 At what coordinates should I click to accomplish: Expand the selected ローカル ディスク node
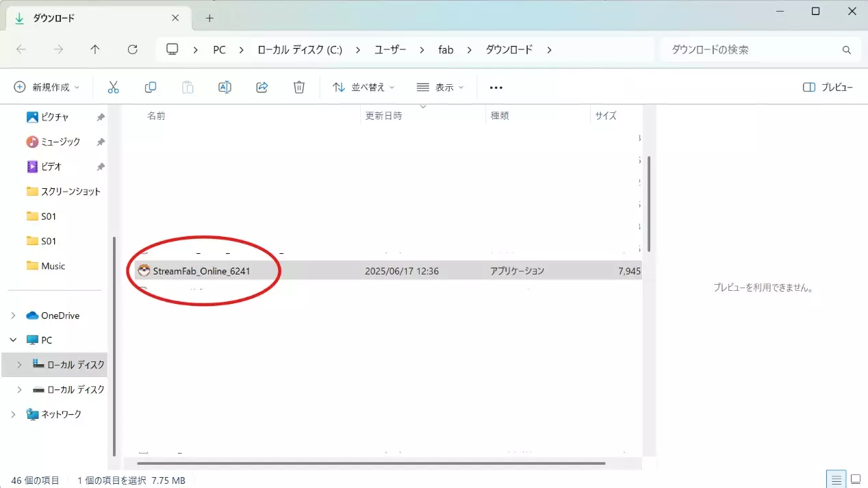pos(19,365)
